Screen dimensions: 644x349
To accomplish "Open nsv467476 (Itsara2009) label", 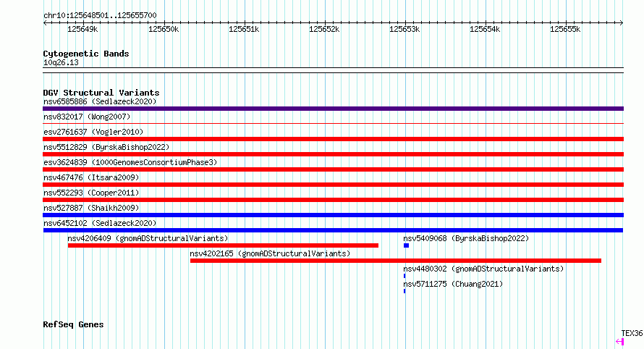I will pyautogui.click(x=91, y=177).
